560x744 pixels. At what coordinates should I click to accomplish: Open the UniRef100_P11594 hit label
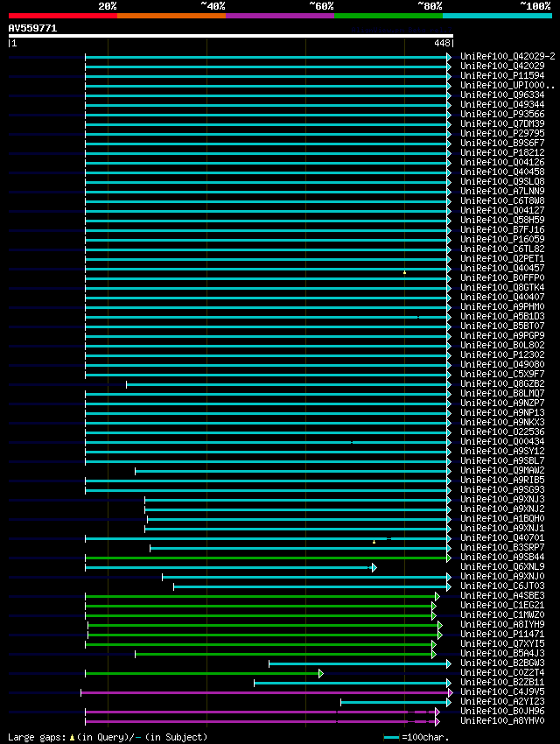click(x=502, y=76)
